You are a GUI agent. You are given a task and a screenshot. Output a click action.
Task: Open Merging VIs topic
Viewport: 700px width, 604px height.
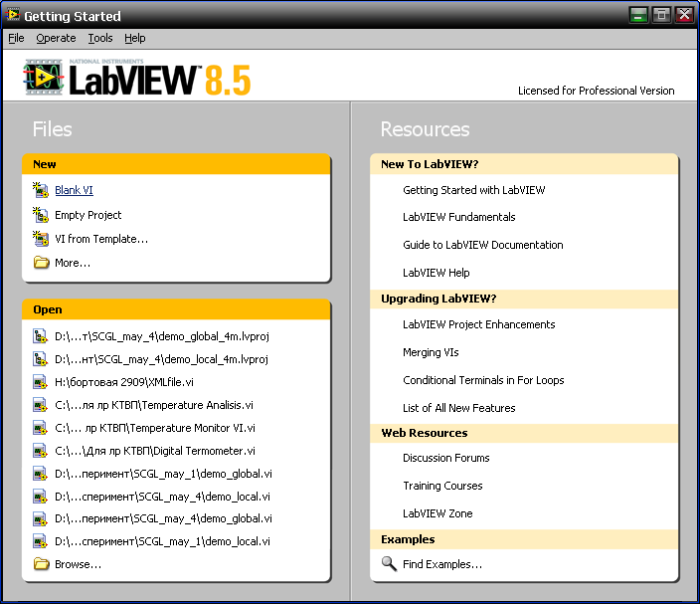pyautogui.click(x=431, y=352)
